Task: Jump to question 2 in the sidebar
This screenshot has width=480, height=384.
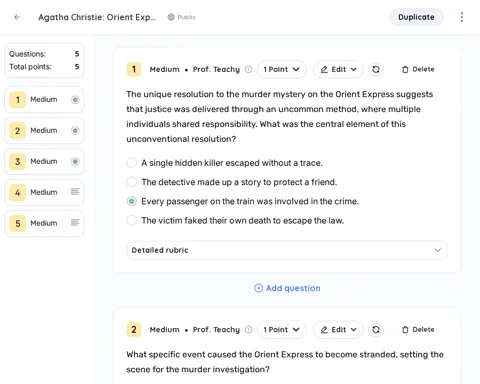Action: pyautogui.click(x=44, y=131)
